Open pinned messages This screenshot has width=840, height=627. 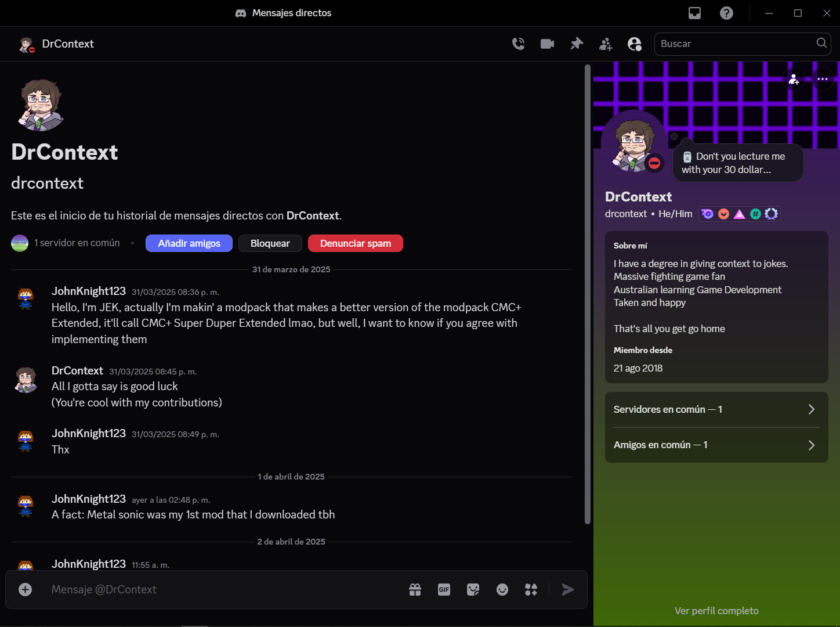tap(577, 44)
